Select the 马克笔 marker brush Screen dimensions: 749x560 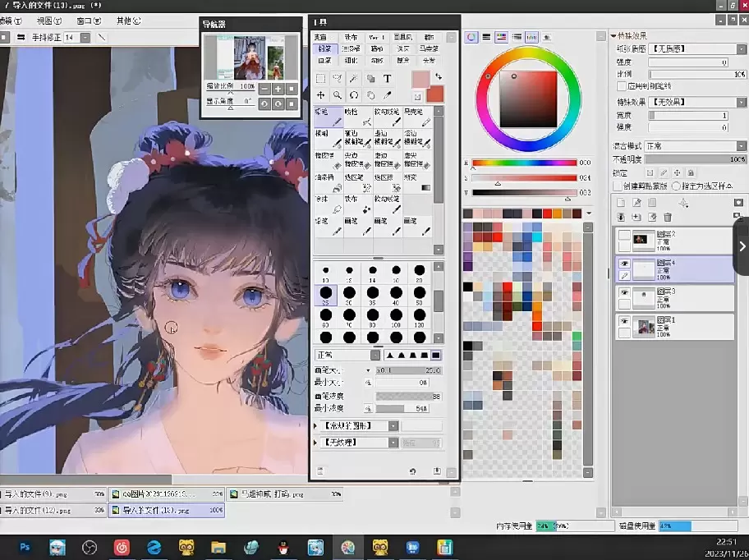pyautogui.click(x=417, y=117)
